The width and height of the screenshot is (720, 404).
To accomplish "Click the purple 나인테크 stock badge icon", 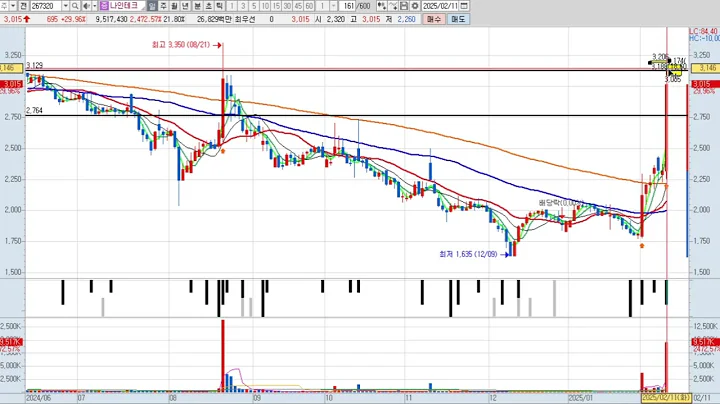I will point(104,6).
